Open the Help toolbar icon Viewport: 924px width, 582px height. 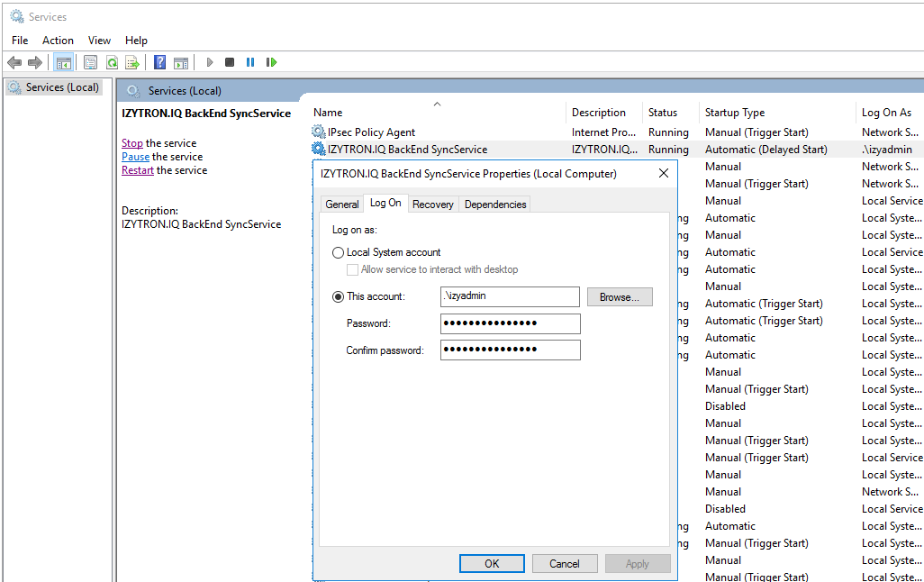(159, 62)
